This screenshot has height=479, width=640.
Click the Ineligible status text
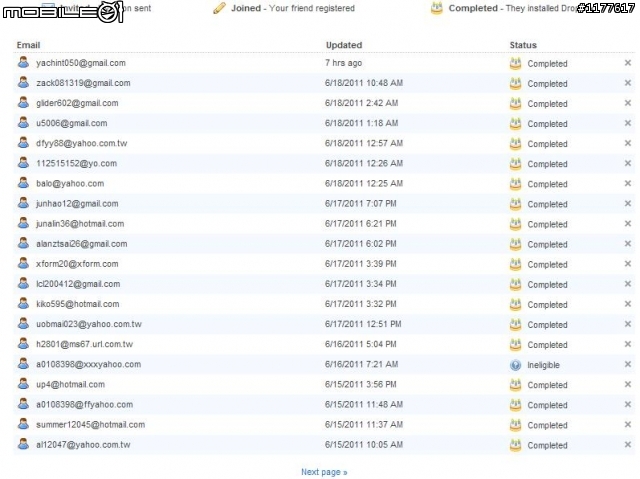pyautogui.click(x=543, y=365)
